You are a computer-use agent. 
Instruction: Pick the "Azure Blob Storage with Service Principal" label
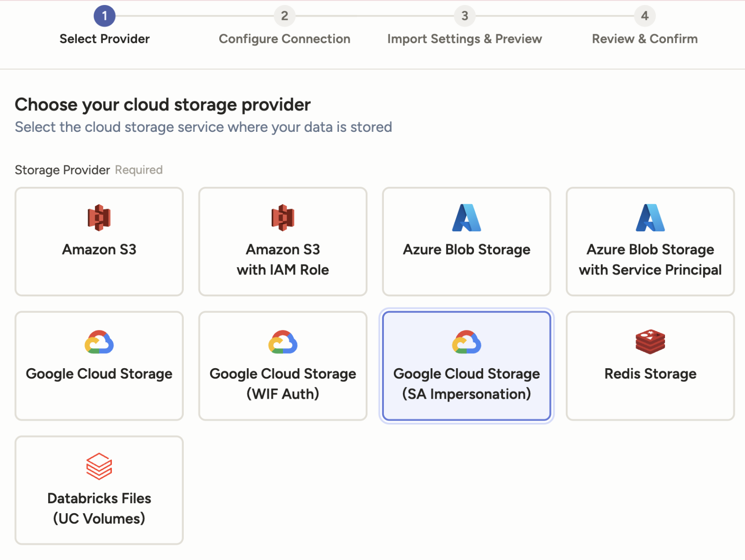[x=650, y=260]
